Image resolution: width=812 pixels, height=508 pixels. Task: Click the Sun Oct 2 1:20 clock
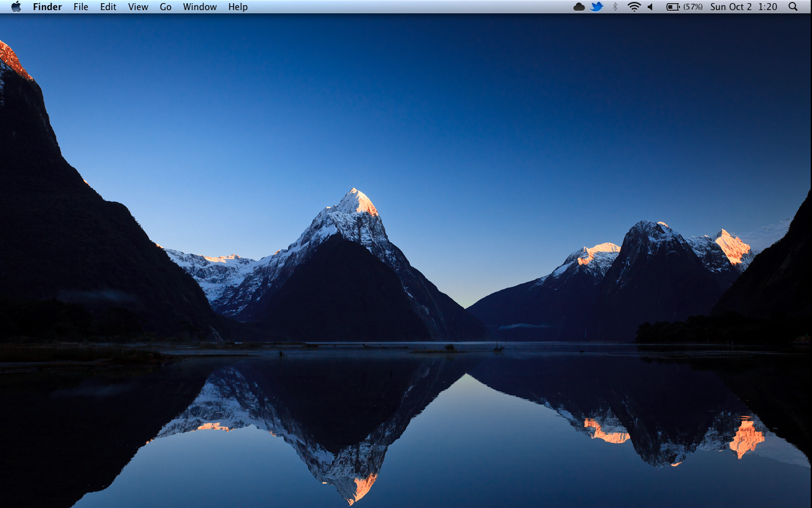(743, 7)
